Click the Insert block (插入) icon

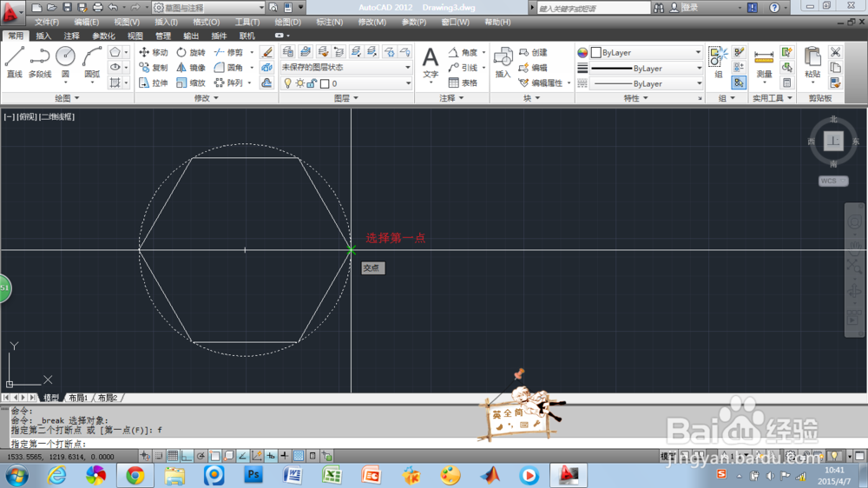503,62
